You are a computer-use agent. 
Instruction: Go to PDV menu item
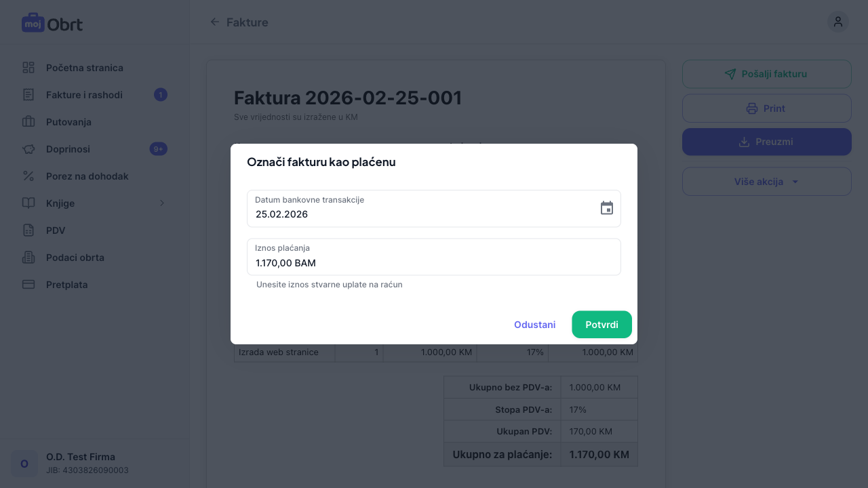click(56, 230)
